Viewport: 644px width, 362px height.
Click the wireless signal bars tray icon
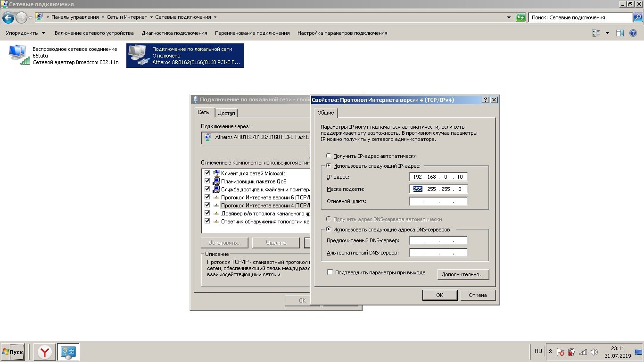tap(583, 352)
